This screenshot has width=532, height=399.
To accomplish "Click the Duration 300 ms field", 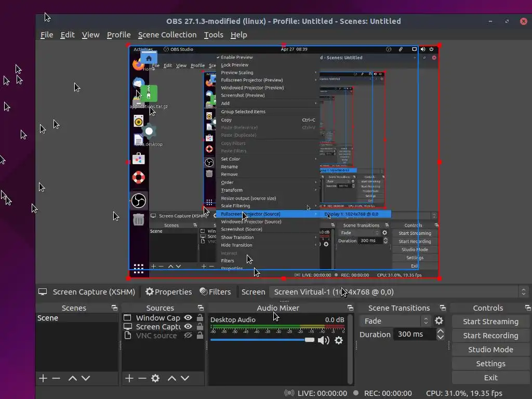I will pos(414,334).
